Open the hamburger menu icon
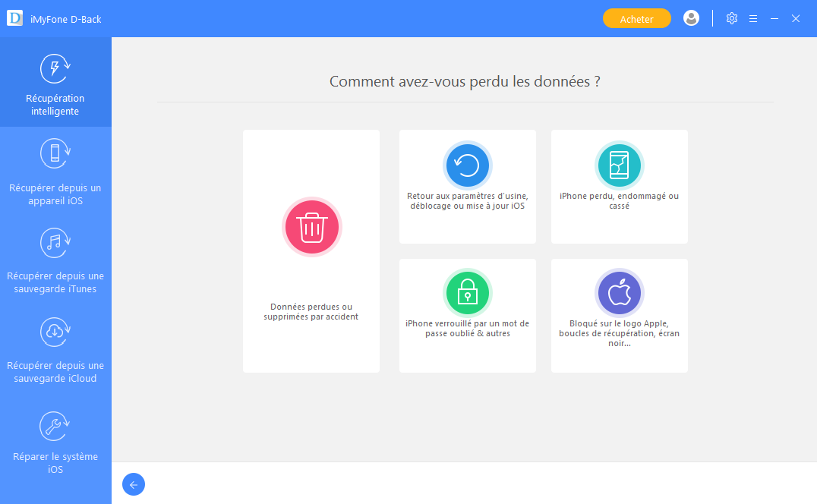817x504 pixels. coord(753,19)
